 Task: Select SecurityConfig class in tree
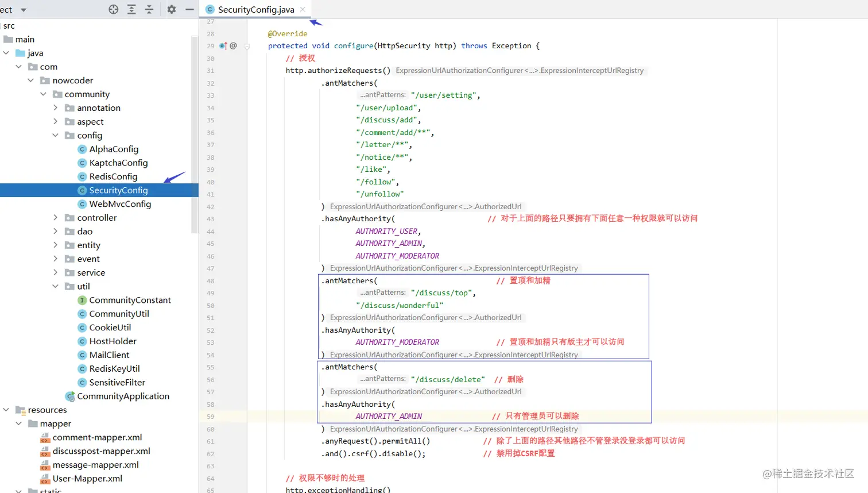[118, 190]
